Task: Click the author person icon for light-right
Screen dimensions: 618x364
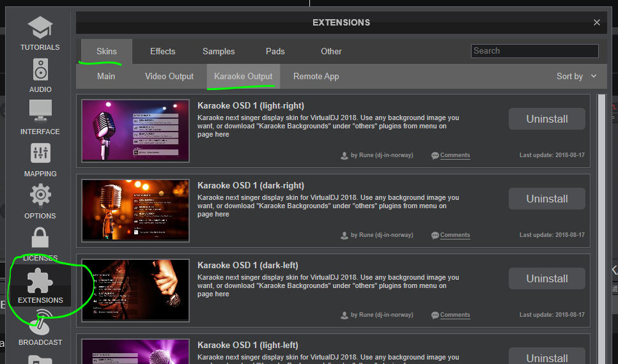Action: coord(344,156)
